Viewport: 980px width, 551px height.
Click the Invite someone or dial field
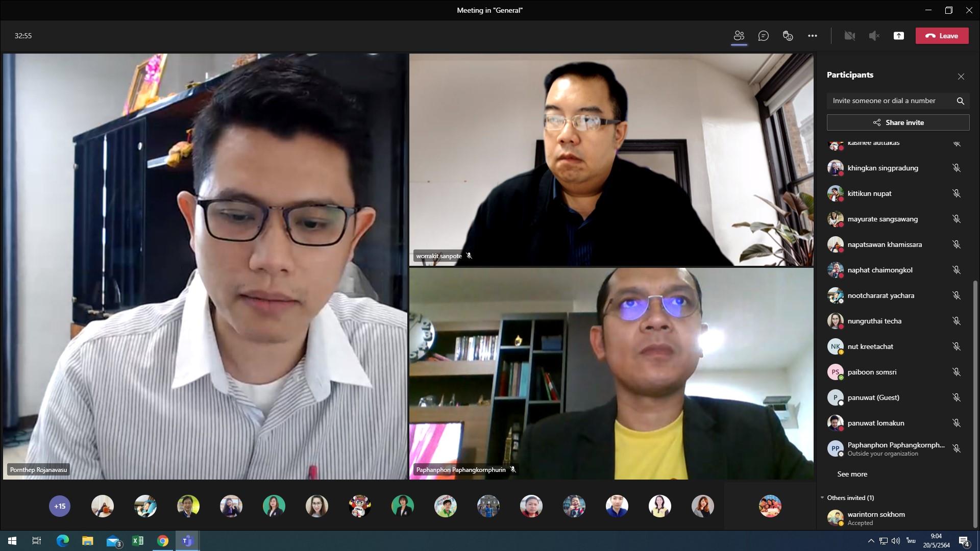[890, 101]
